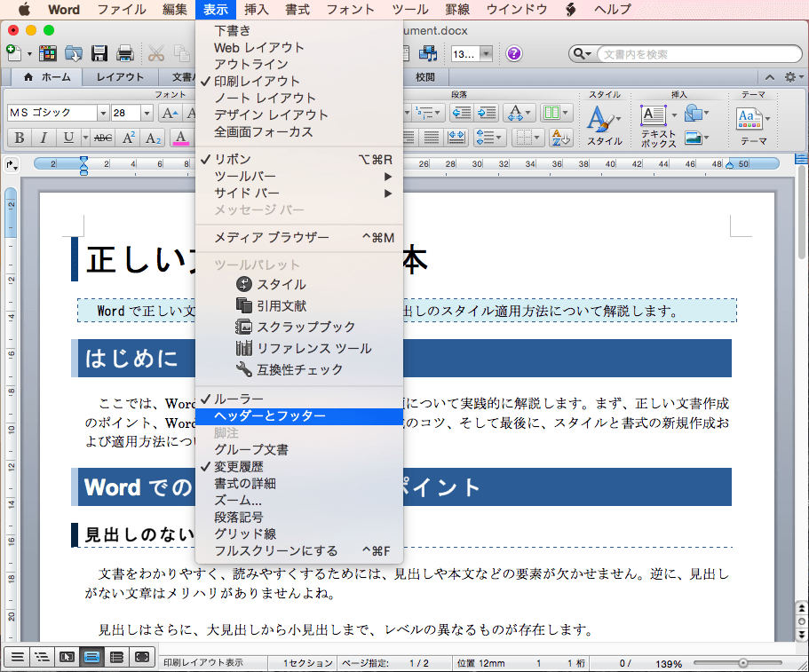Image resolution: width=809 pixels, height=672 pixels.
Task: Apply superscript formatting
Action: pos(129,138)
